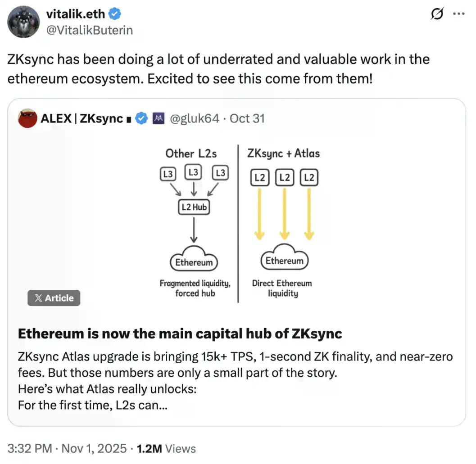Open the Grok analysis icon on Vitalik's post
476x464 pixels.
tap(436, 14)
